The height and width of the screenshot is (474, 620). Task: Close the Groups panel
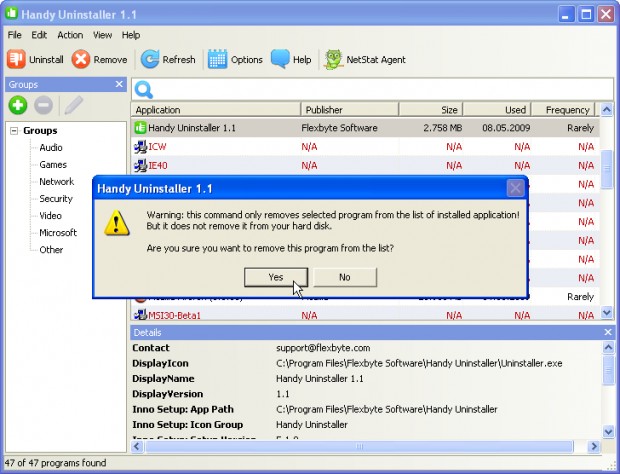tap(119, 84)
